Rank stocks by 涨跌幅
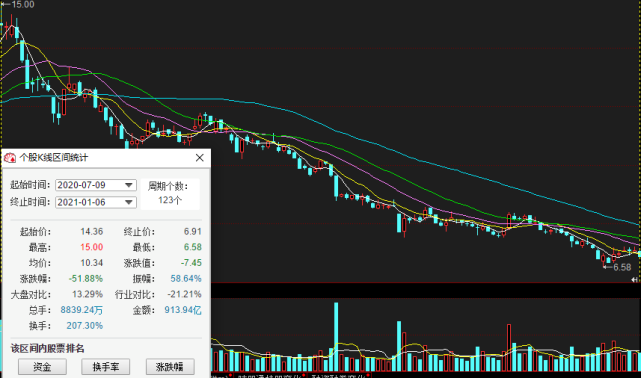 coord(170,367)
